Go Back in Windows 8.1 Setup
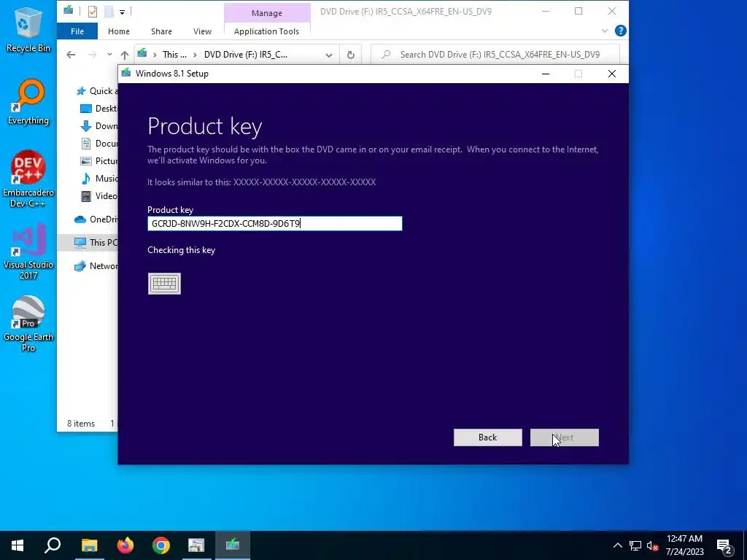747x560 pixels. pyautogui.click(x=488, y=437)
